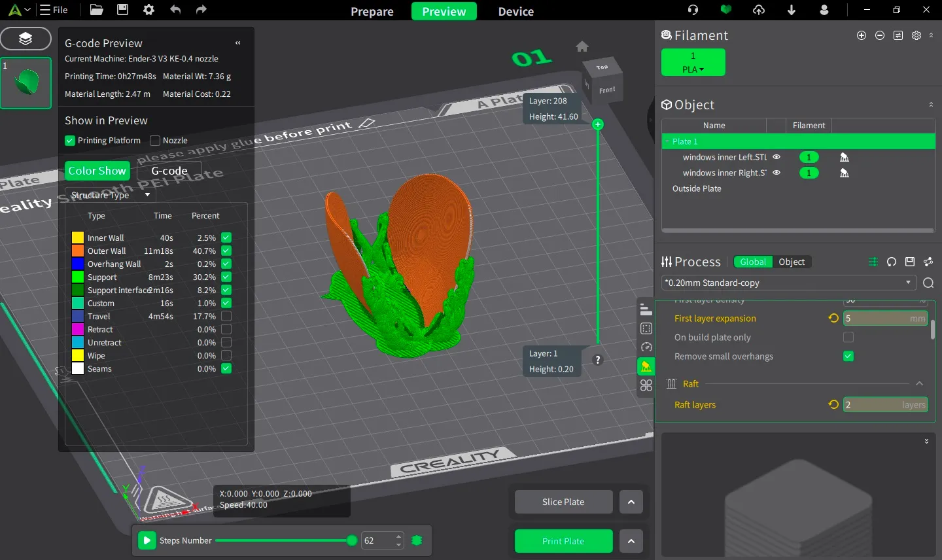Collapse the Plate 1 tree row

pos(667,141)
